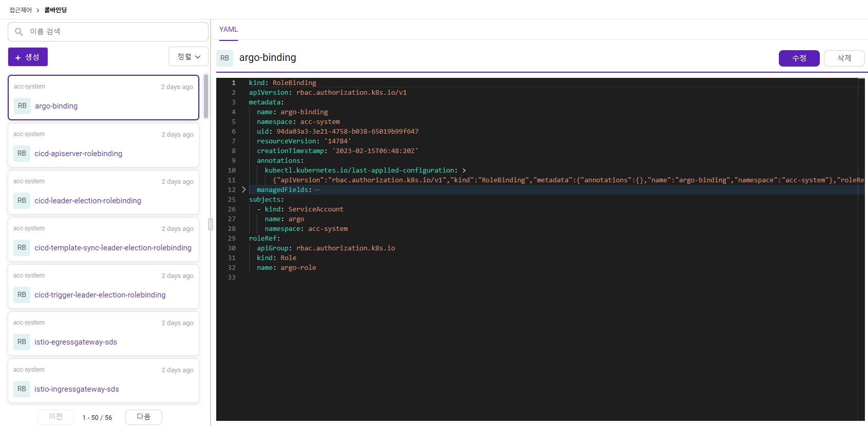Image resolution: width=868 pixels, height=426 pixels.
Task: Click the 접근제어 breadcrumb
Action: click(x=20, y=10)
